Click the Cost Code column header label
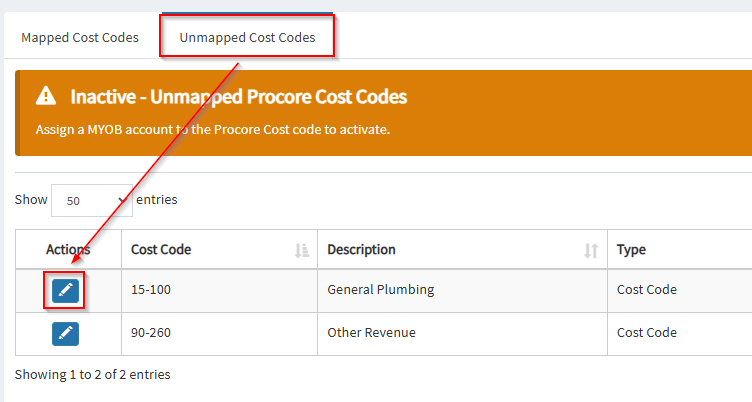Viewport: 752px width, 402px height. [x=161, y=249]
